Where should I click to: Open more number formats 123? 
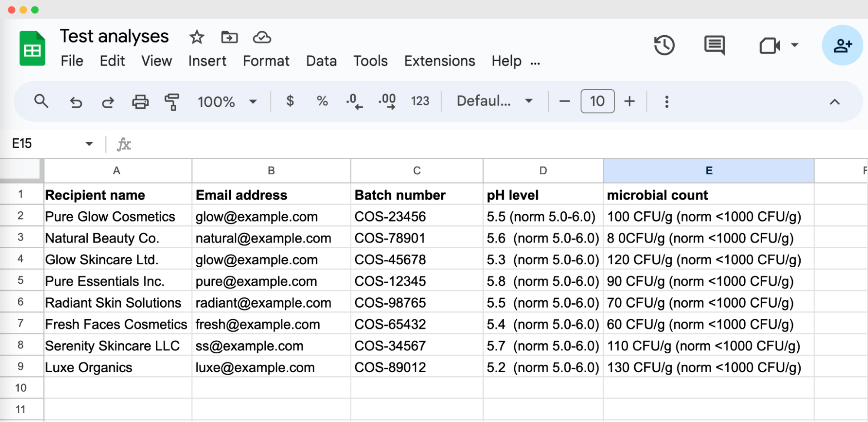click(420, 101)
